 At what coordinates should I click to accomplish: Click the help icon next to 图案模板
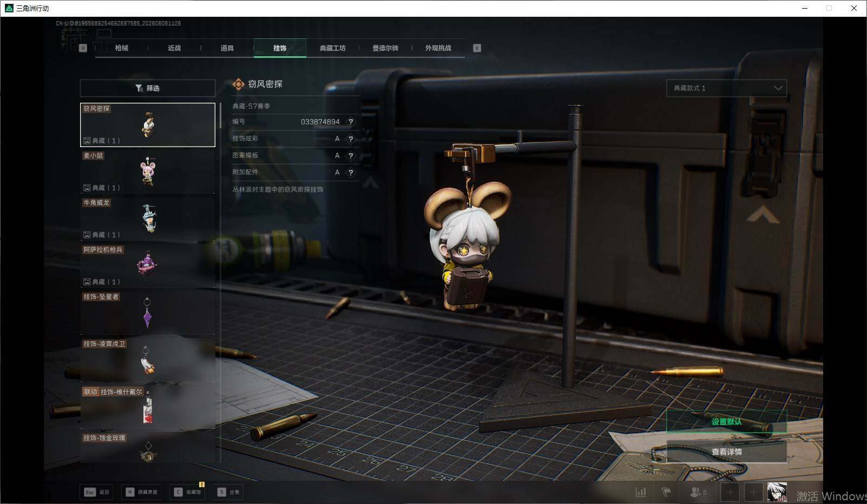[x=351, y=156]
